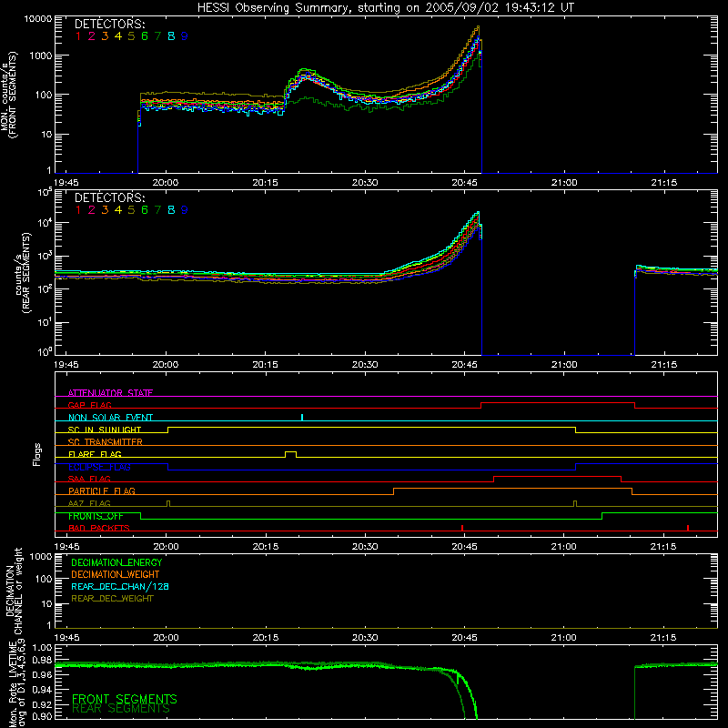Click the SC_TRANSMITTER flag label
The image size is (728, 728).
[x=106, y=441]
